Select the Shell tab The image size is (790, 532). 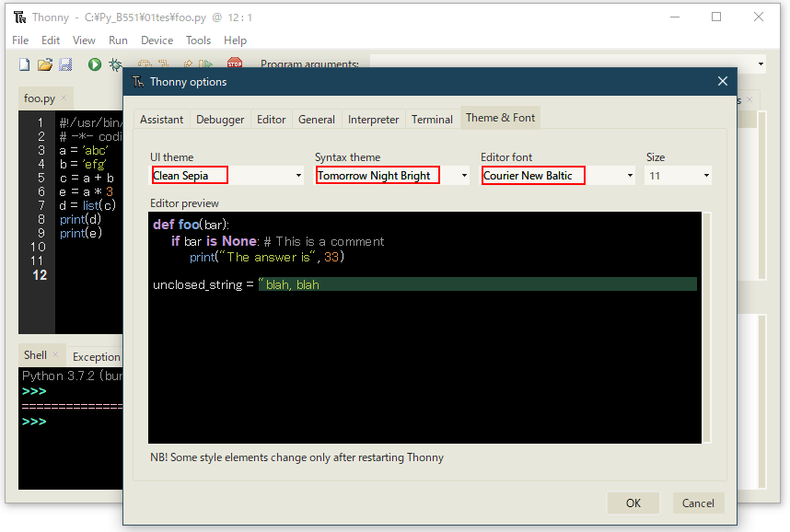point(35,355)
